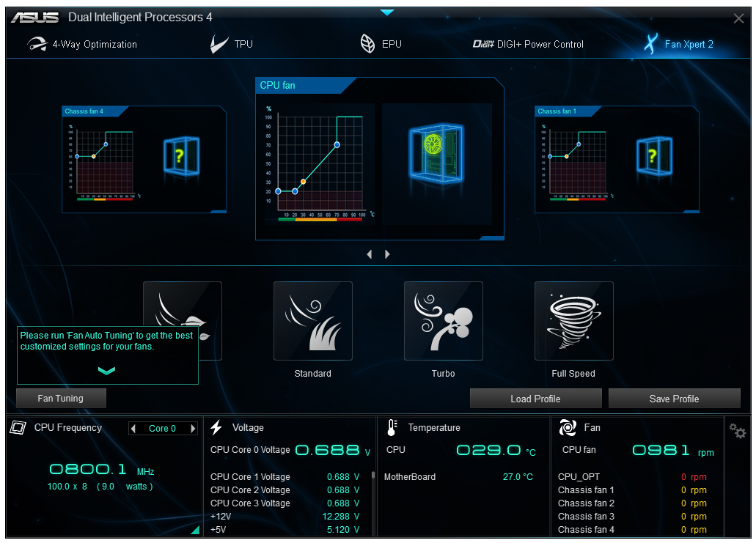This screenshot has width=756, height=543.
Task: Select the Fan Xpert 2 tab
Action: tap(679, 44)
